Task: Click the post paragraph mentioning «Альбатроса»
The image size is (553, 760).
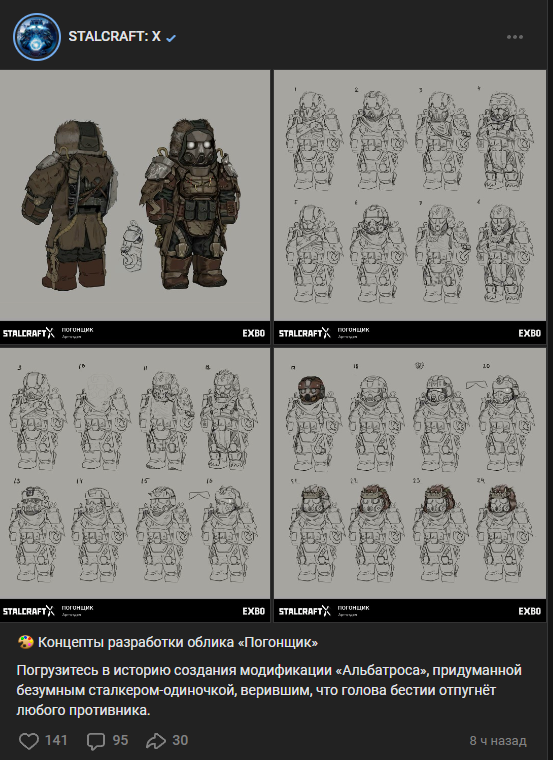Action: point(269,690)
